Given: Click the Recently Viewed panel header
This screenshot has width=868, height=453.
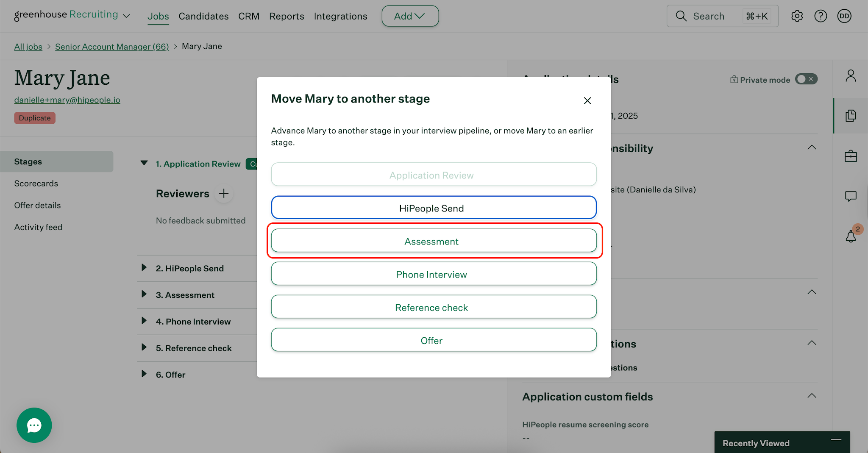Looking at the screenshot, I should coord(782,442).
